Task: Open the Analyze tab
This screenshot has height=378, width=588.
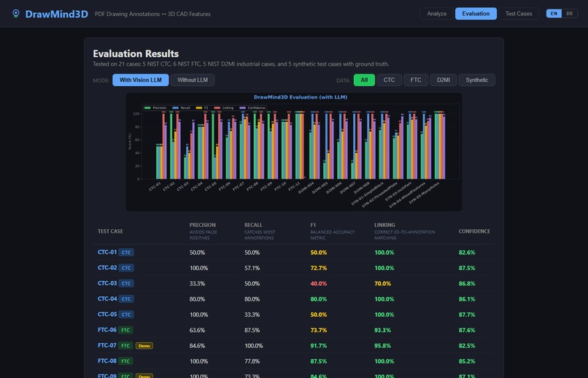Action: pos(436,13)
